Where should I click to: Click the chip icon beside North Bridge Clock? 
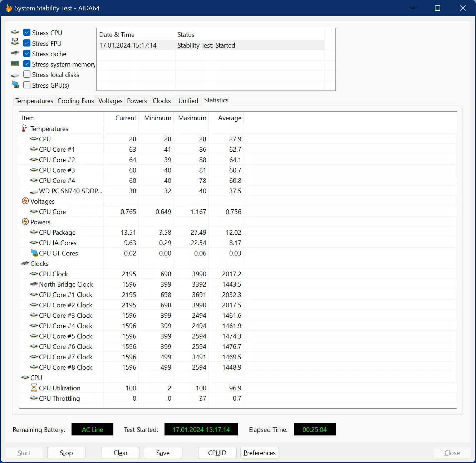[x=34, y=284]
